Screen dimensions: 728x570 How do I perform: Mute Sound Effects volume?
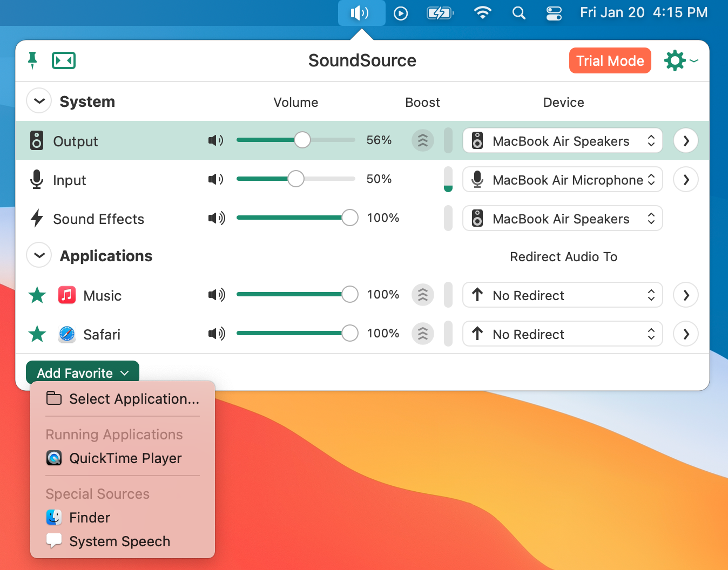pos(217,218)
